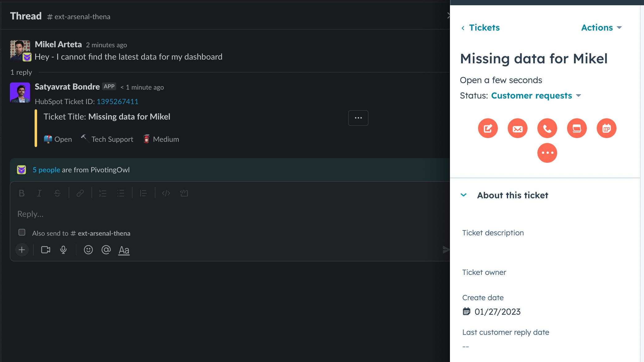Viewport: 644px width, 362px height.
Task: Click the note/edit icon under the ticket status
Action: pyautogui.click(x=488, y=128)
